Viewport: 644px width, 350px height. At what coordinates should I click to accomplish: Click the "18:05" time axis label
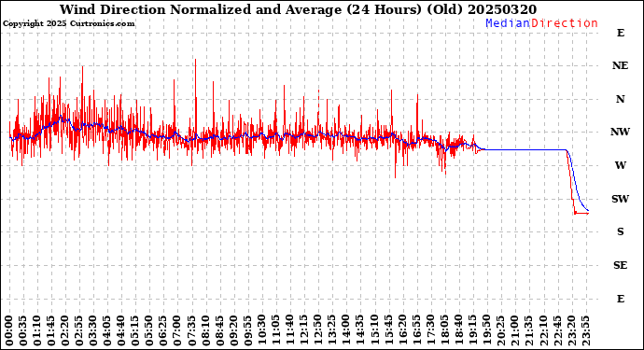(444, 331)
